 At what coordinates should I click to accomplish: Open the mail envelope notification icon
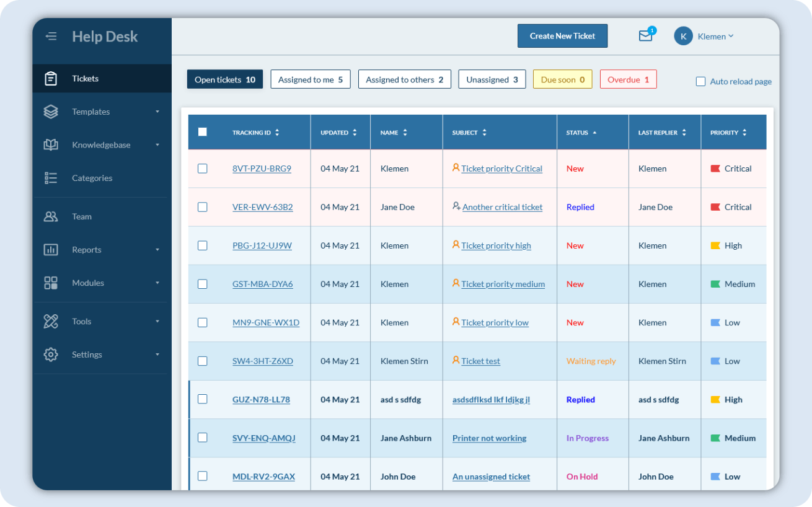pos(646,36)
